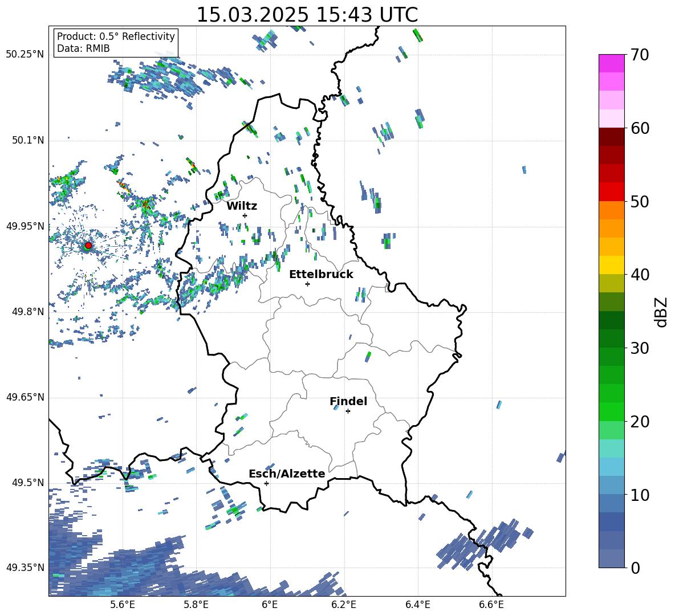Click the bright red swatch just above 50 dBZ
The width and height of the screenshot is (675, 616).
click(611, 192)
